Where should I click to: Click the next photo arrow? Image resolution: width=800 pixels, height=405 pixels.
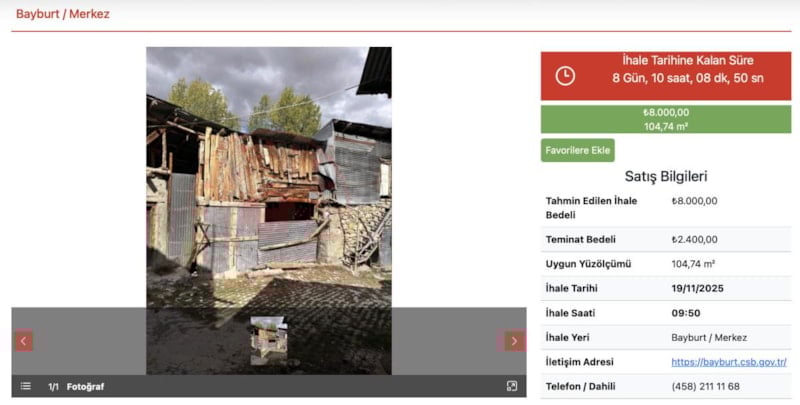(x=514, y=341)
